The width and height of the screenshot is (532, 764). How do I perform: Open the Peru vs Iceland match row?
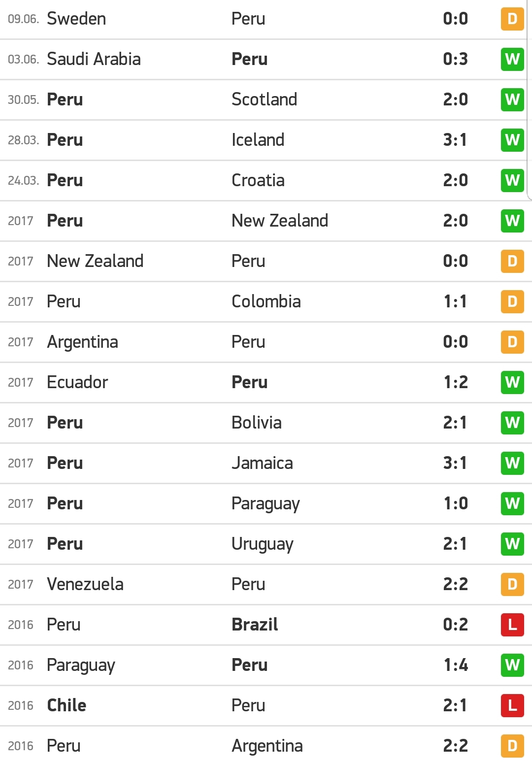266,140
